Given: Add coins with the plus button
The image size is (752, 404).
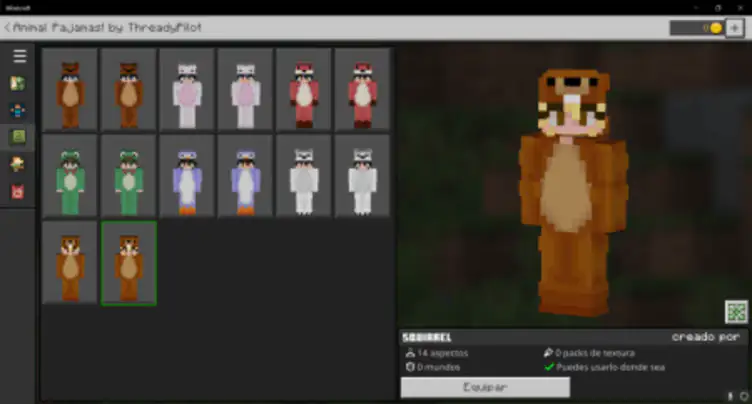Looking at the screenshot, I should coord(734,28).
